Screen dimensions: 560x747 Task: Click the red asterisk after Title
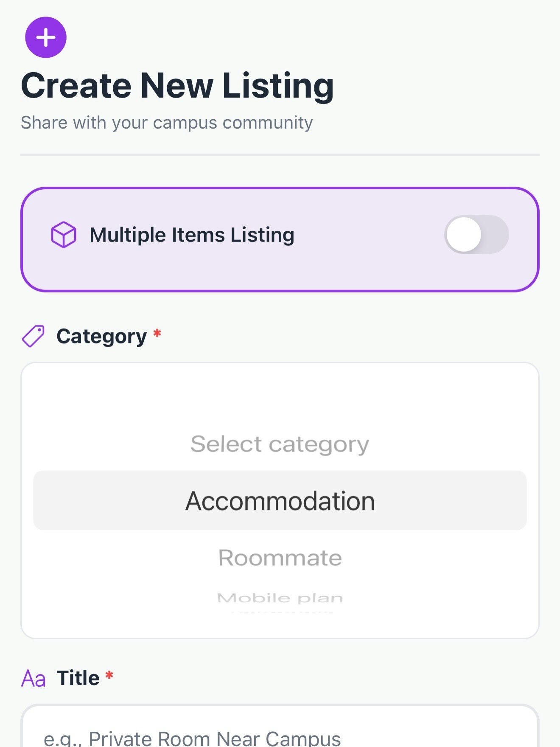(109, 676)
